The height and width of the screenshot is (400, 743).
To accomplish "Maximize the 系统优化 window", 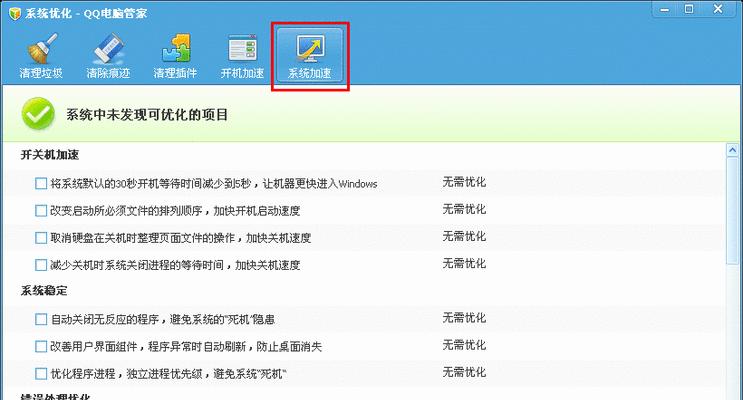I will pos(689,9).
